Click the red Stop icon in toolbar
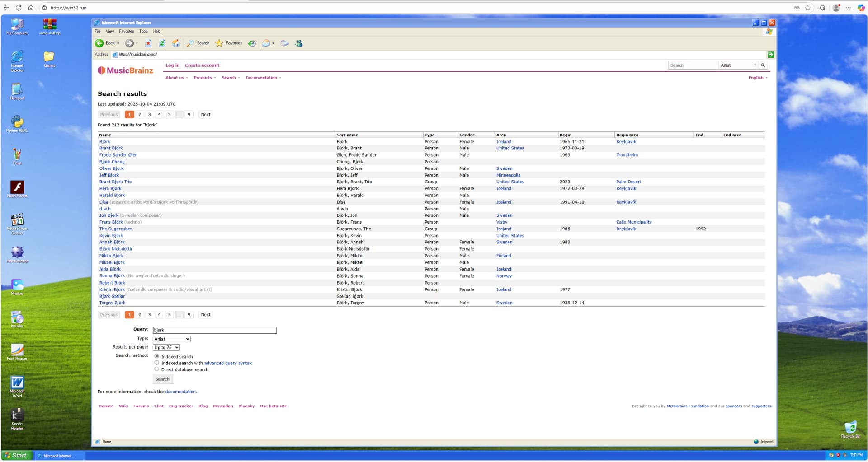 148,43
